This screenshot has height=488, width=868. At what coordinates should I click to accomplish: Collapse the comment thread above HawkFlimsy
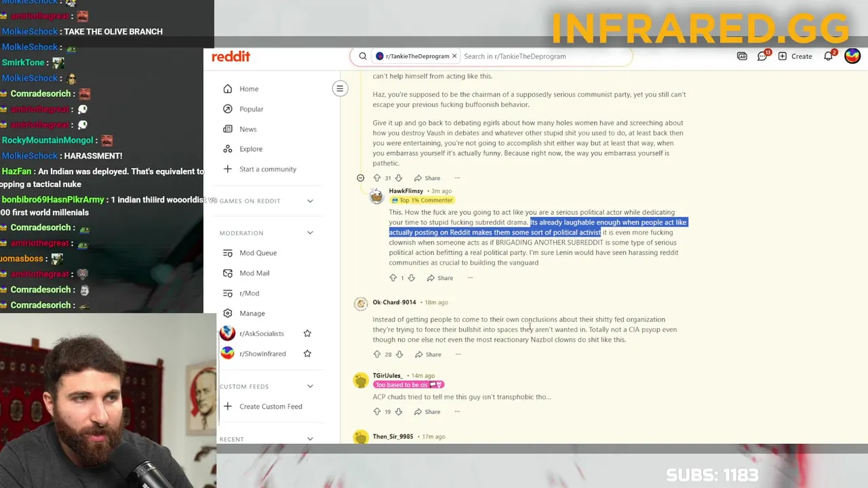pos(361,178)
